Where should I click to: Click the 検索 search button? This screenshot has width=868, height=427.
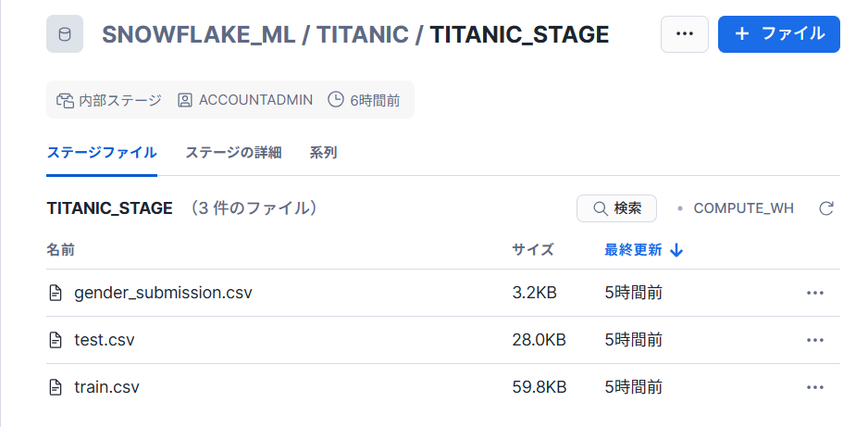pyautogui.click(x=616, y=208)
